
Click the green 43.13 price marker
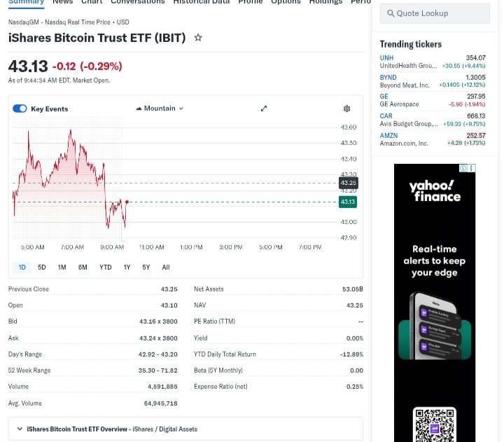click(x=347, y=202)
